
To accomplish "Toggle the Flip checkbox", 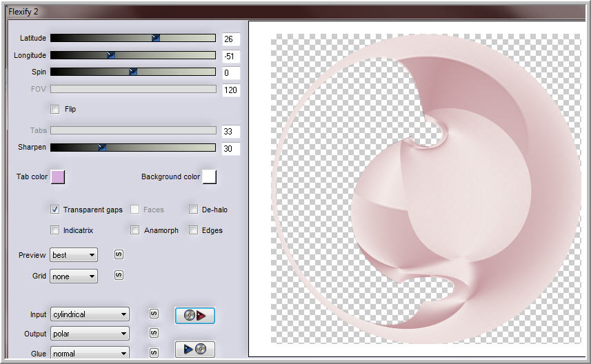I will [x=55, y=110].
